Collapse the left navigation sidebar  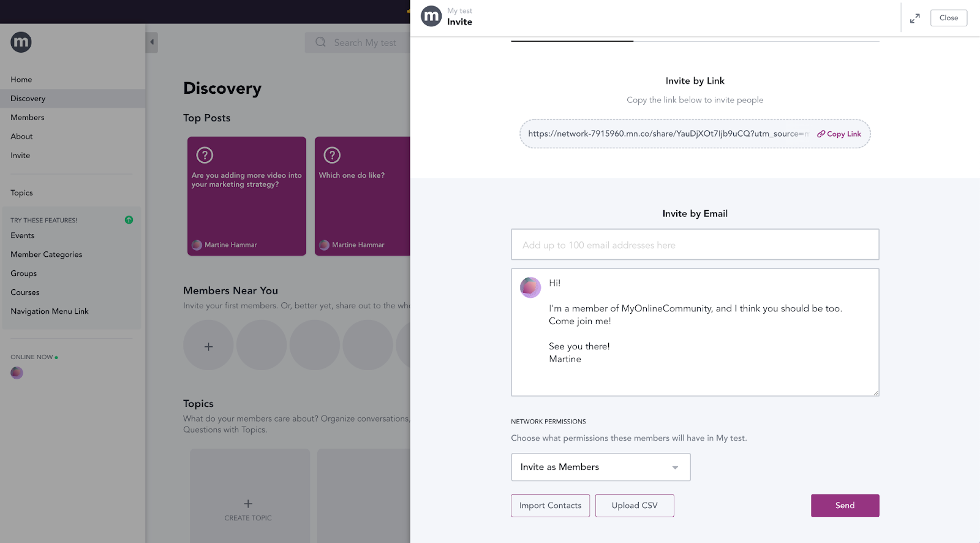[x=151, y=42]
